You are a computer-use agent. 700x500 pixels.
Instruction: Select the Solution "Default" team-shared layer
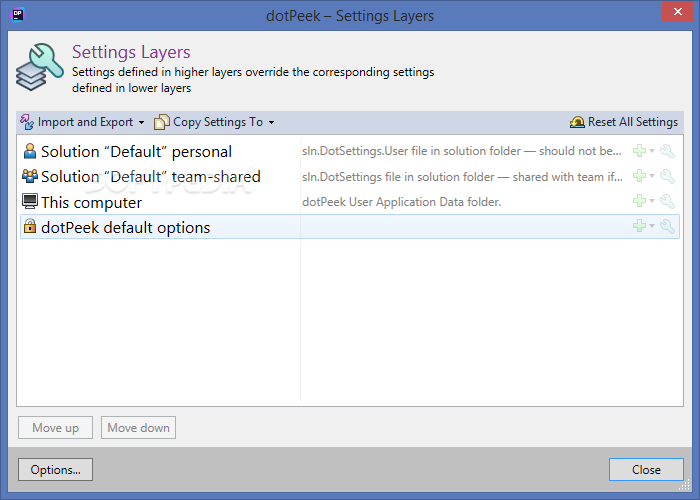(x=350, y=177)
